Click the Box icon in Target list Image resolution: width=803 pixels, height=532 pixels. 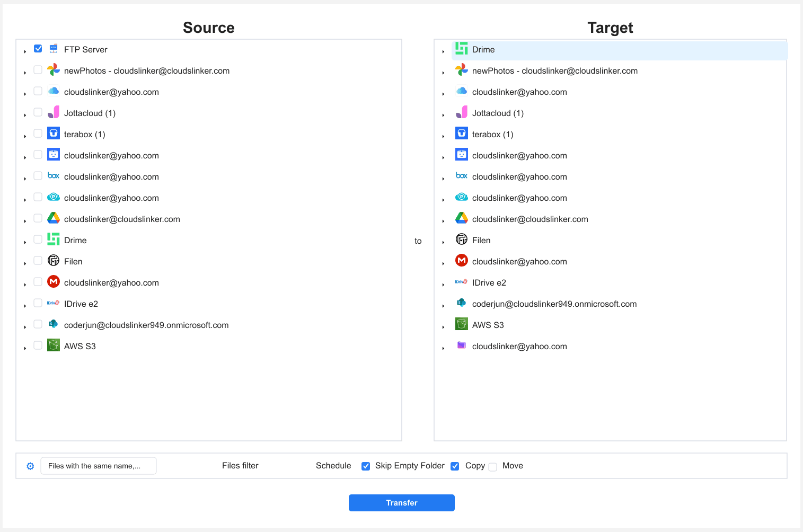pyautogui.click(x=462, y=176)
